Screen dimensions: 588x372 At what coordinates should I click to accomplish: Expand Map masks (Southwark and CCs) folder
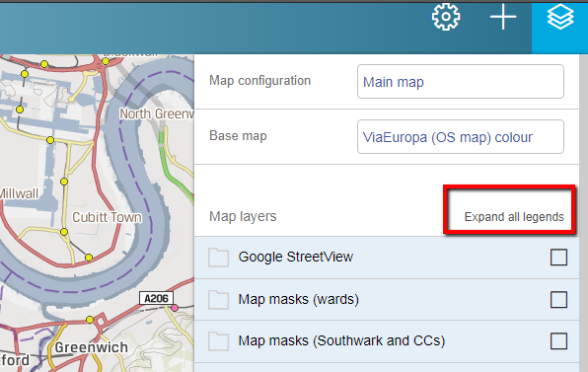click(219, 341)
